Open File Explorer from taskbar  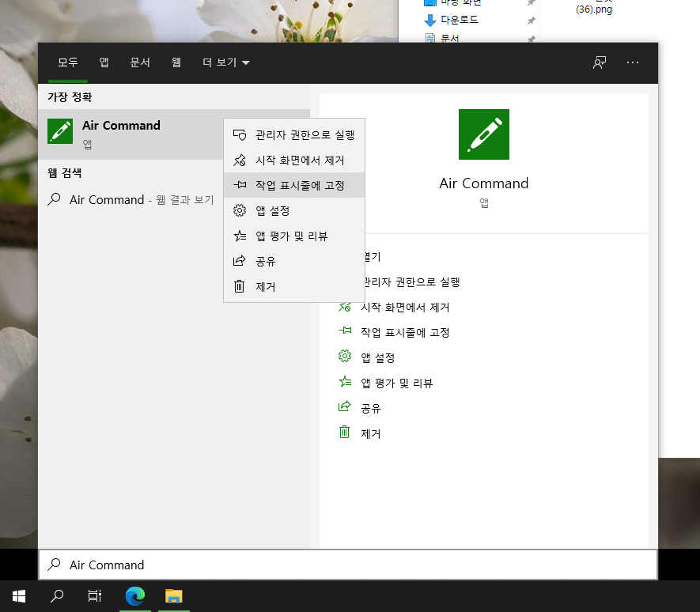click(174, 596)
